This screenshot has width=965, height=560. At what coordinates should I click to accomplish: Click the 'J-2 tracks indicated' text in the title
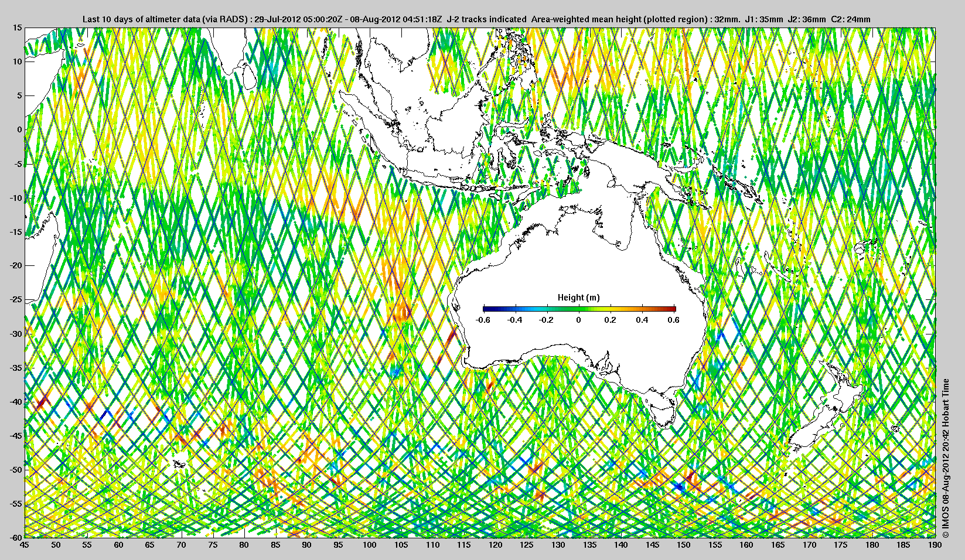pos(486,19)
